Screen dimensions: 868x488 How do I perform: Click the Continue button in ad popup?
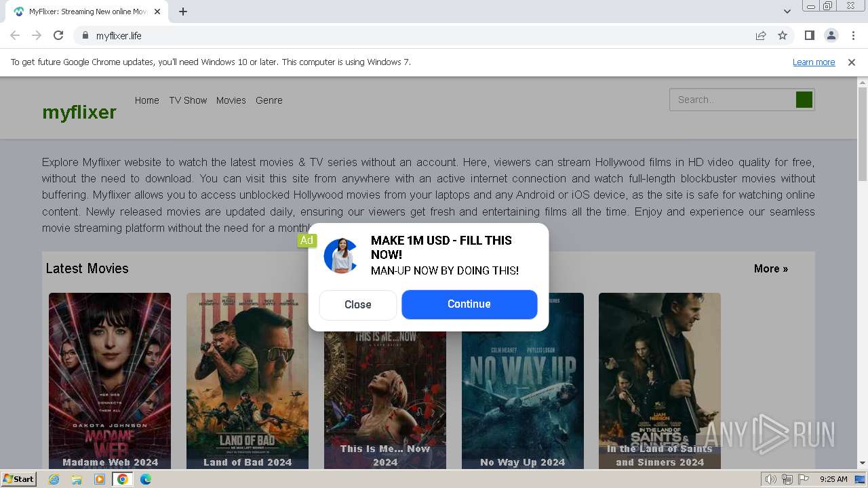tap(469, 304)
